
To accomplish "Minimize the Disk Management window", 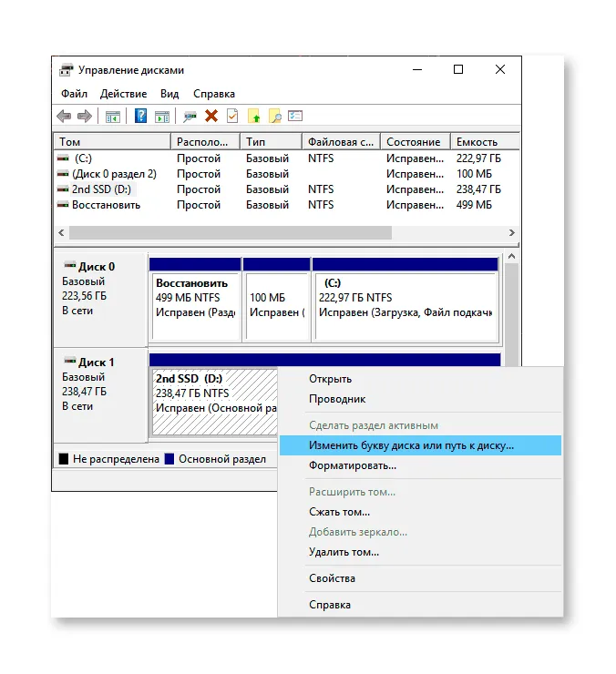I will (x=417, y=69).
